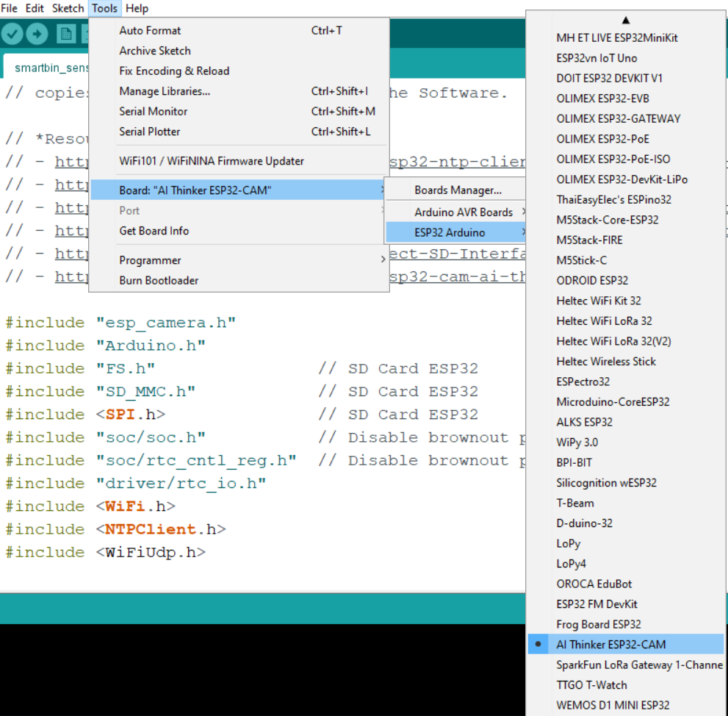
Task: Open Manage Libraries...
Action: pyautogui.click(x=239, y=91)
